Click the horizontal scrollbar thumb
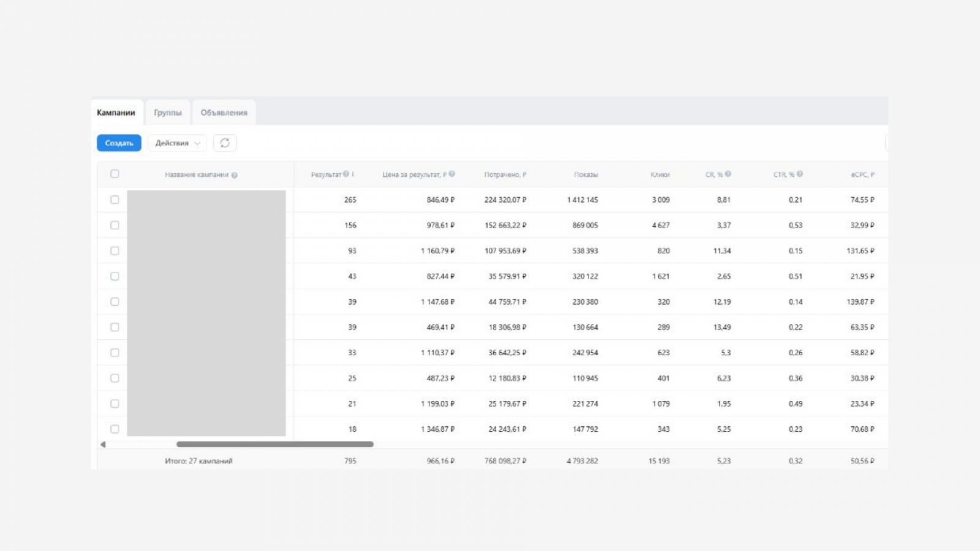 (x=275, y=444)
